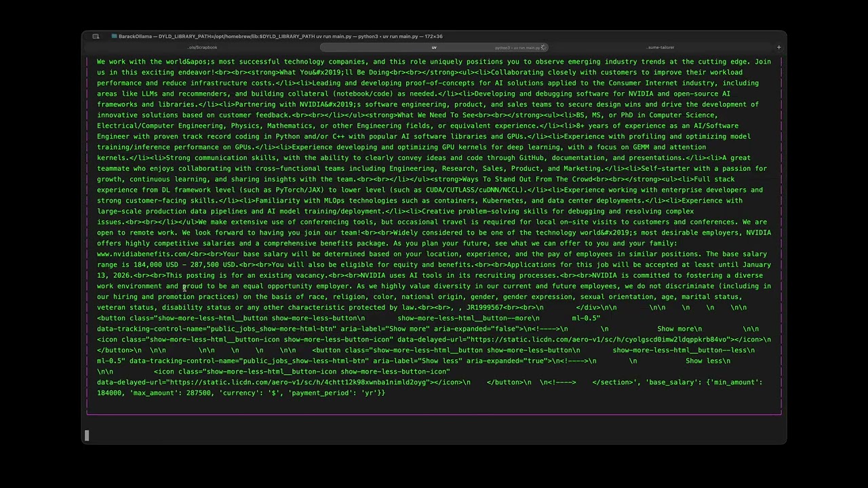Click the word 'Kubernetes' in the output
Viewport: 868px width, 488px height.
coord(503,201)
